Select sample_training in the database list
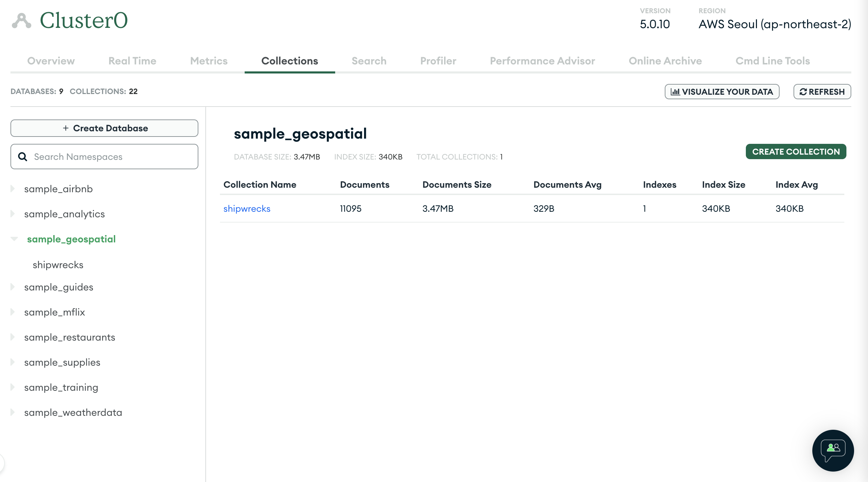This screenshot has height=482, width=868. (61, 387)
